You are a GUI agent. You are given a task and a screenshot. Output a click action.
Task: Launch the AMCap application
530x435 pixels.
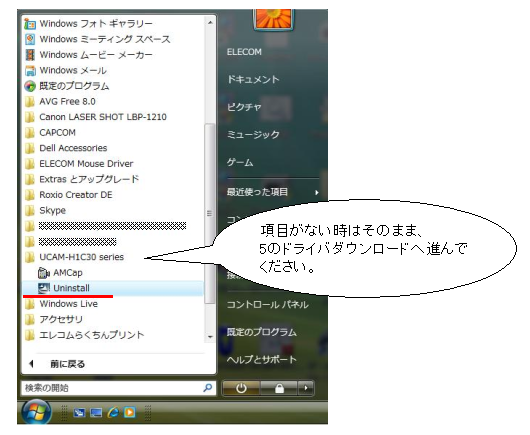68,272
